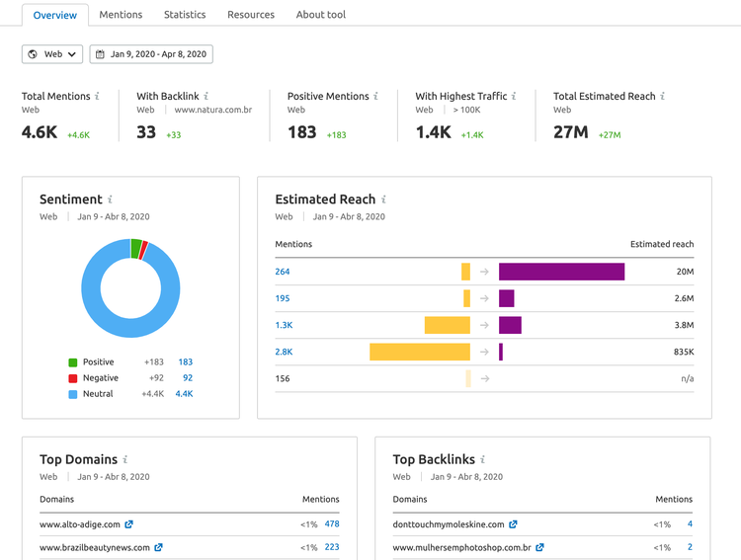Click info icon beside Positive Mentions
This screenshot has width=741, height=560.
(375, 96)
